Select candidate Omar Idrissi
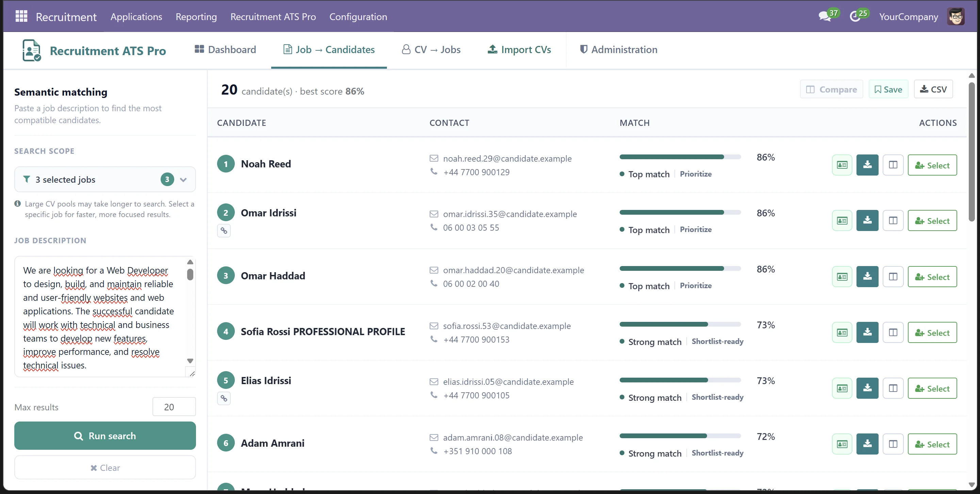 [932, 220]
